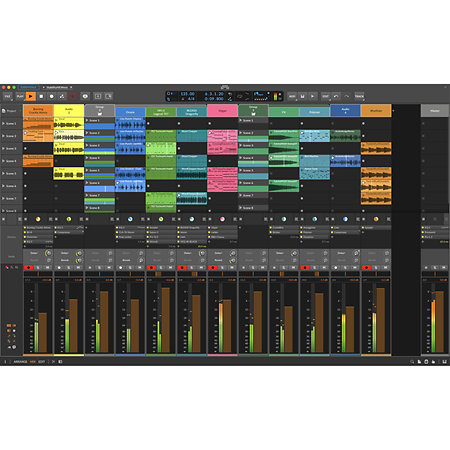Click the Undo arrow icon
Viewport: 450px width, 450px height.
tap(336, 96)
